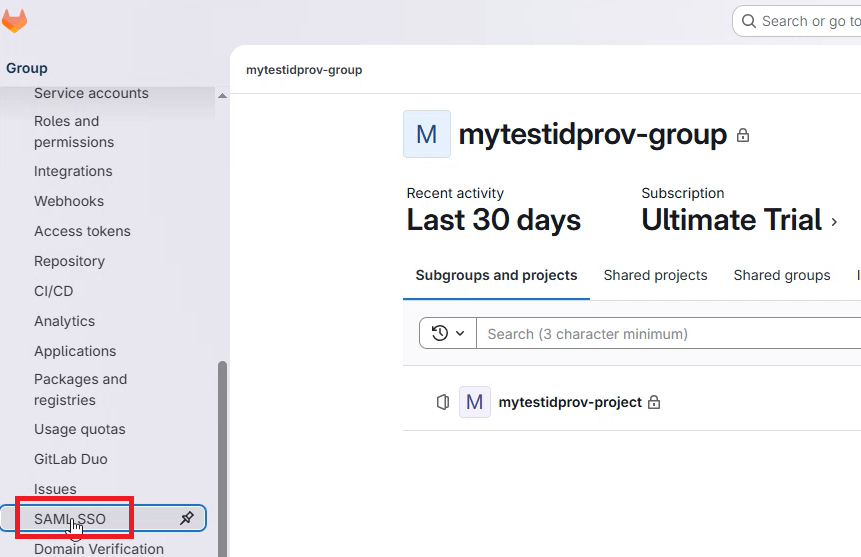Click the magnifier icon in top search
861x557 pixels.
[x=748, y=21]
